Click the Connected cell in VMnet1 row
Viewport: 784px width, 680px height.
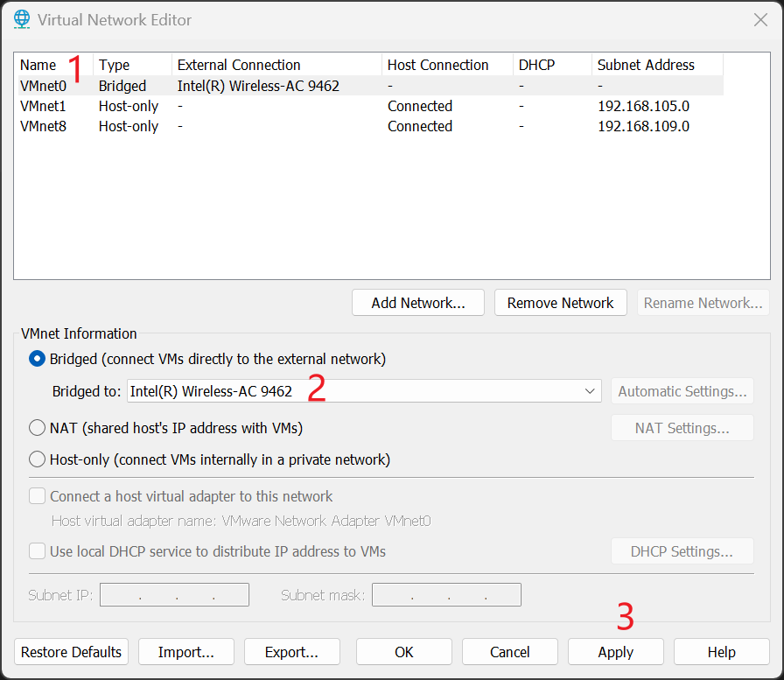(x=419, y=106)
